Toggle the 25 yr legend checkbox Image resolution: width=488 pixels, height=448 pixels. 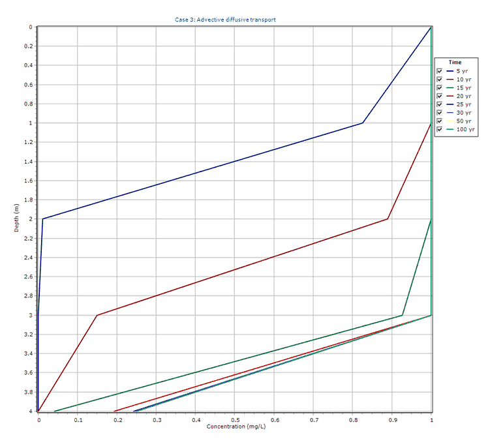[440, 104]
